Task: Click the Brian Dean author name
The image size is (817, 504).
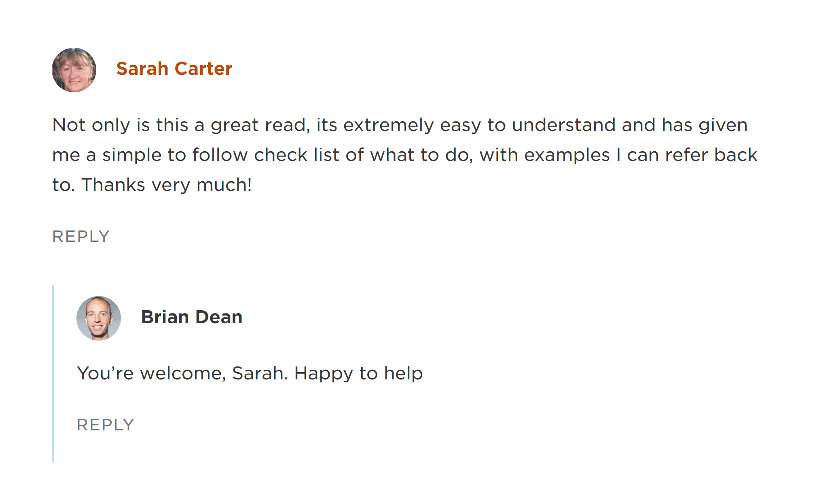Action: tap(192, 317)
